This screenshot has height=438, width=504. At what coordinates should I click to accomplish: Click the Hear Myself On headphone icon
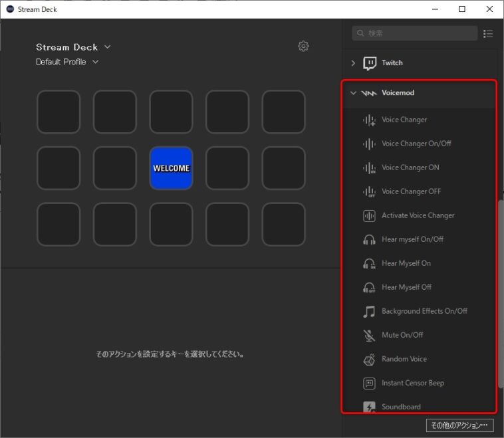pyautogui.click(x=369, y=263)
